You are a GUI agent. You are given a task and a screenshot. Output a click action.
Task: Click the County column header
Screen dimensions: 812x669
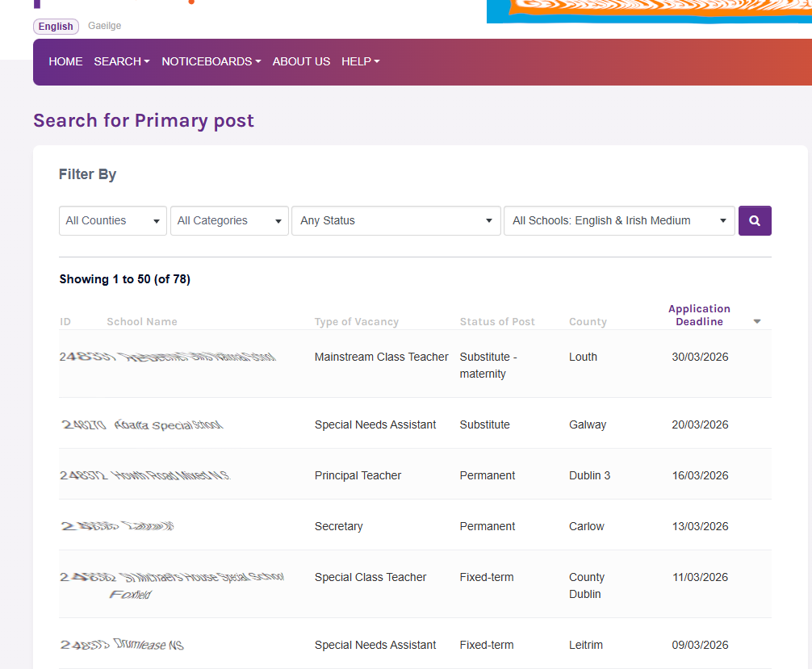pos(587,321)
